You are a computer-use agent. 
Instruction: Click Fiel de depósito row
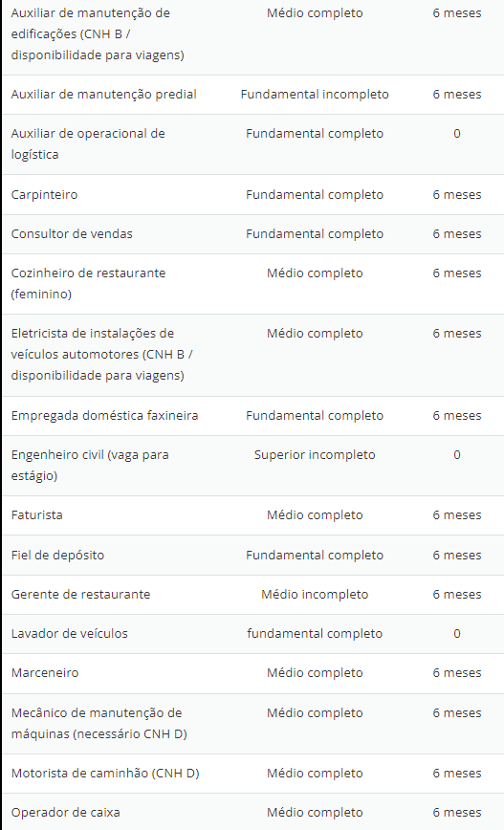click(253, 556)
